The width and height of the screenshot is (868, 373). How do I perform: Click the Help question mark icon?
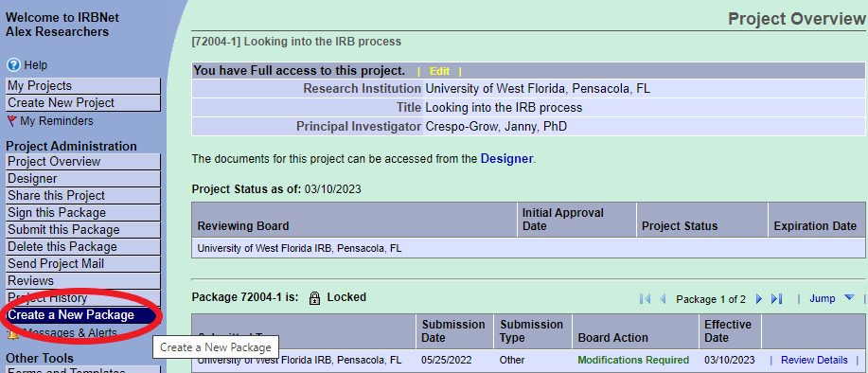13,65
